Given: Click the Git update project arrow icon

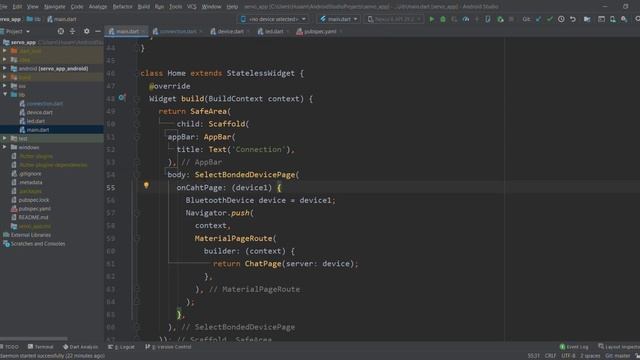Looking at the screenshot, I should [539, 19].
